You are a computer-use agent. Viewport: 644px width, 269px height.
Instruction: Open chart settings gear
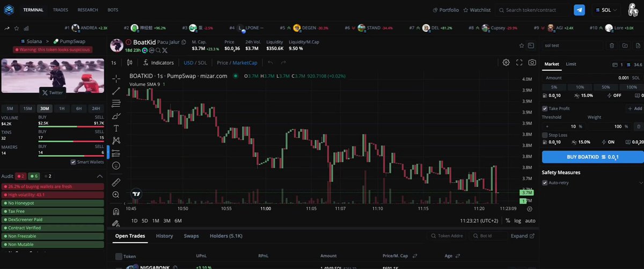(x=506, y=63)
